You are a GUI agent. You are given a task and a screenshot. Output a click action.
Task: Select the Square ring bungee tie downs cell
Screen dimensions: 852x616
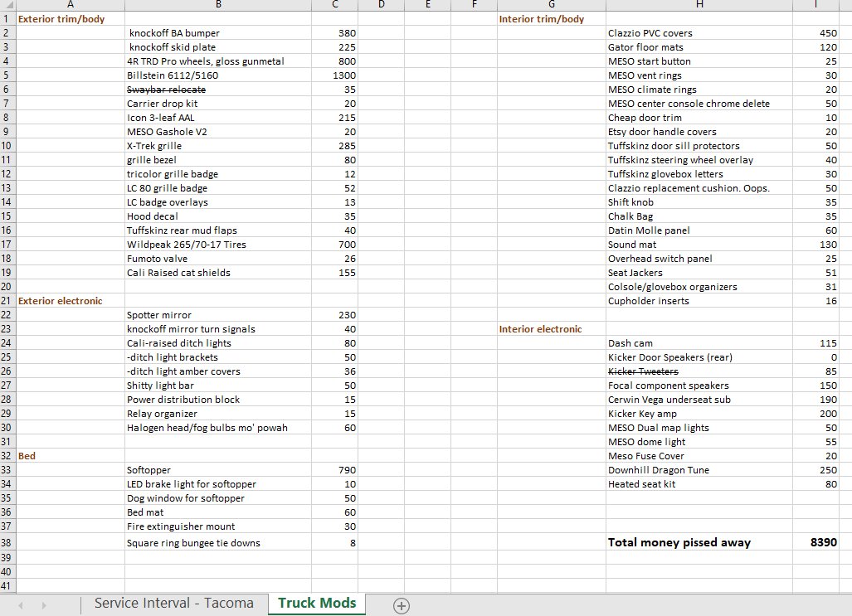click(x=218, y=543)
